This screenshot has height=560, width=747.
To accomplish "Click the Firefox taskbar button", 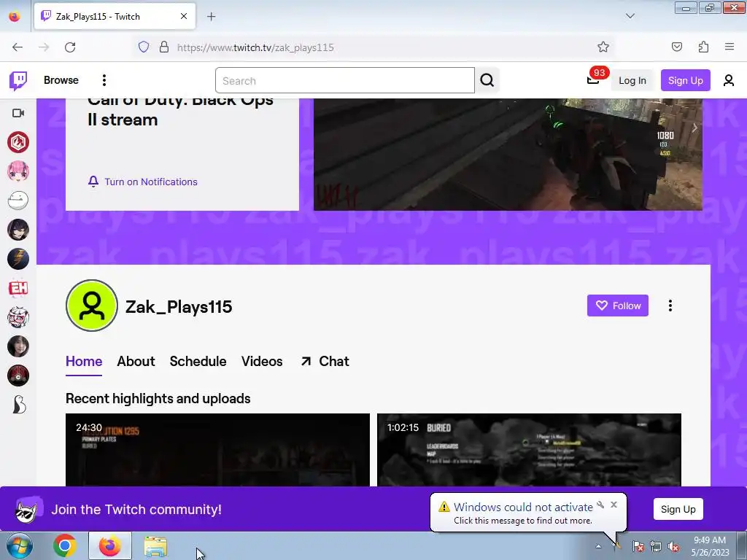I will click(x=109, y=545).
